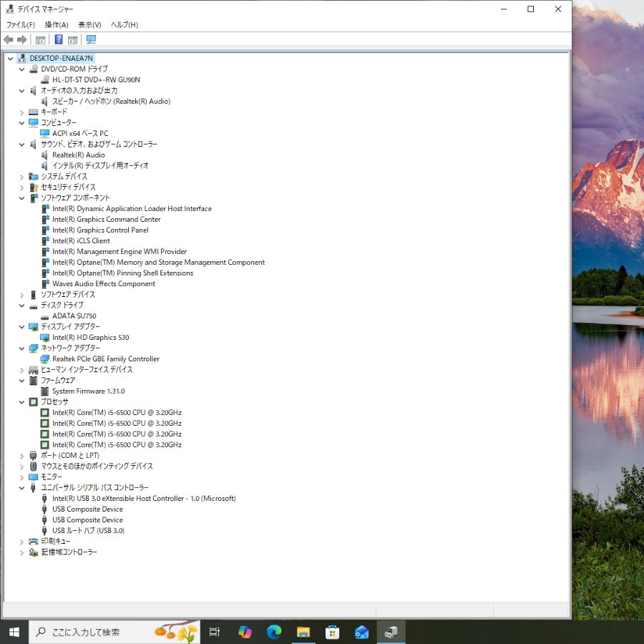Open the Properties toolbar icon

point(72,40)
